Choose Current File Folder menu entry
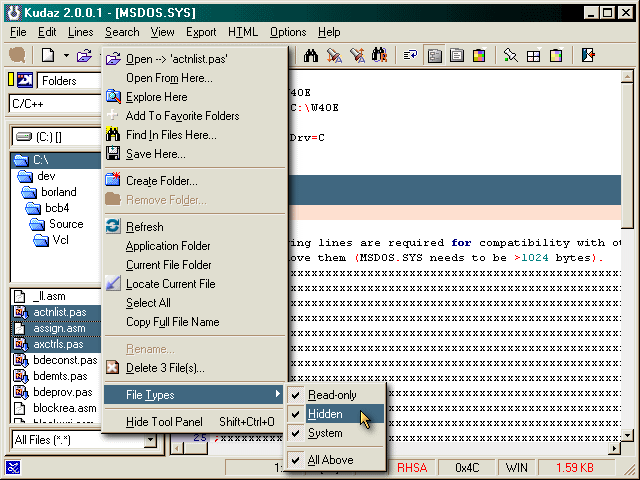This screenshot has height=480, width=640. click(194, 264)
